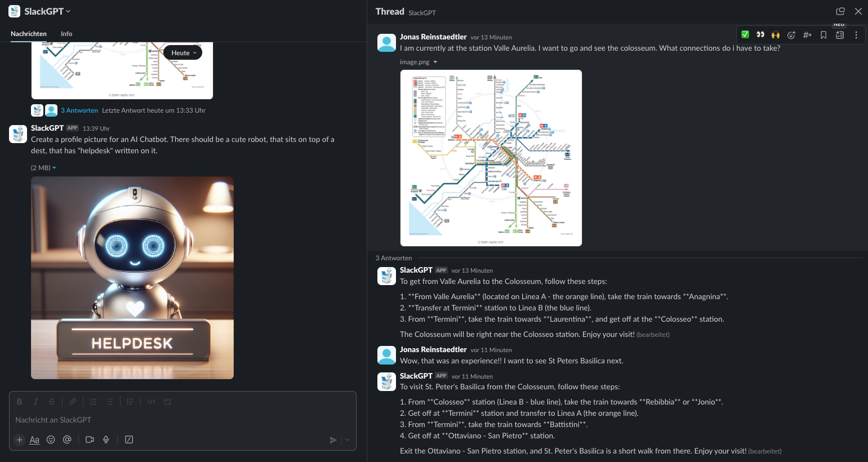React with the green checkmark emoji

click(745, 35)
